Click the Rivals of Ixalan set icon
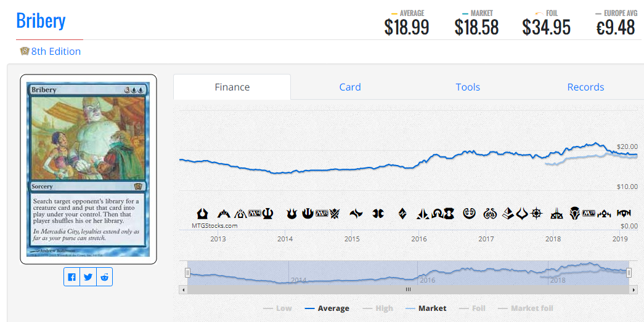 tap(556, 214)
